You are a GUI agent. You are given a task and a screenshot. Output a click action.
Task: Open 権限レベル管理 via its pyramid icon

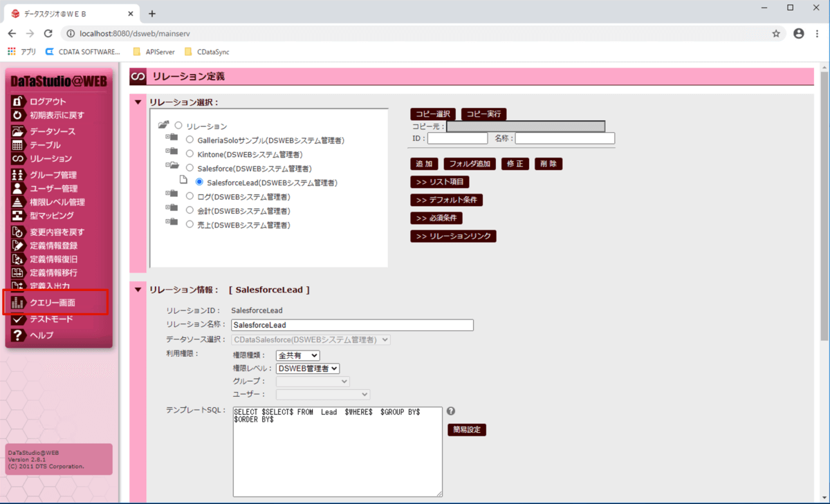[x=18, y=202]
